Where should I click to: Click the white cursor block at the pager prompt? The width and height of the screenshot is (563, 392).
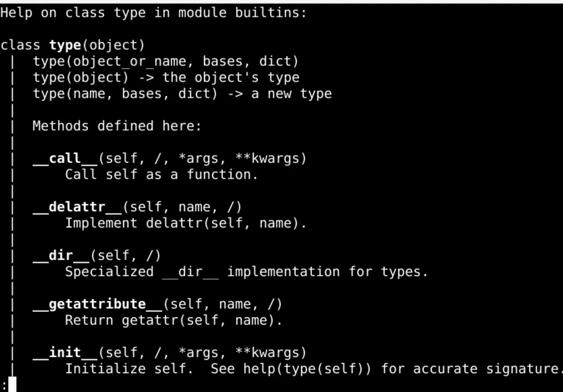(12, 385)
